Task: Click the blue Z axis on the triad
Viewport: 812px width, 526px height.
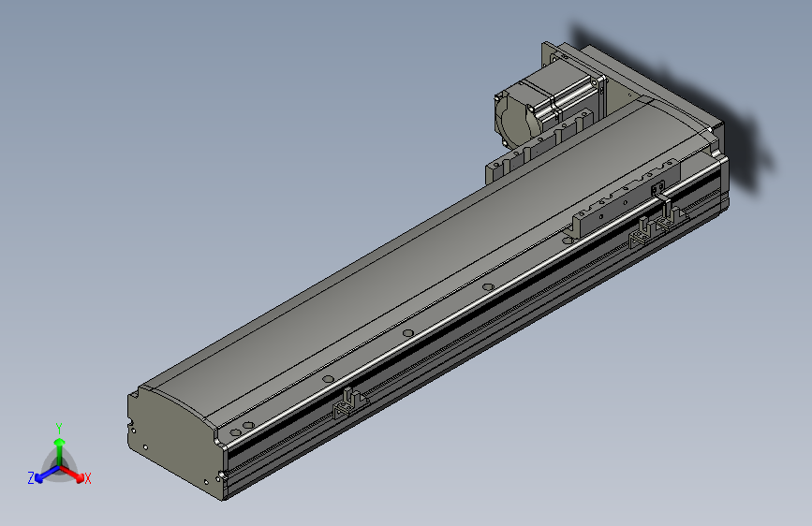Action: tap(47, 475)
